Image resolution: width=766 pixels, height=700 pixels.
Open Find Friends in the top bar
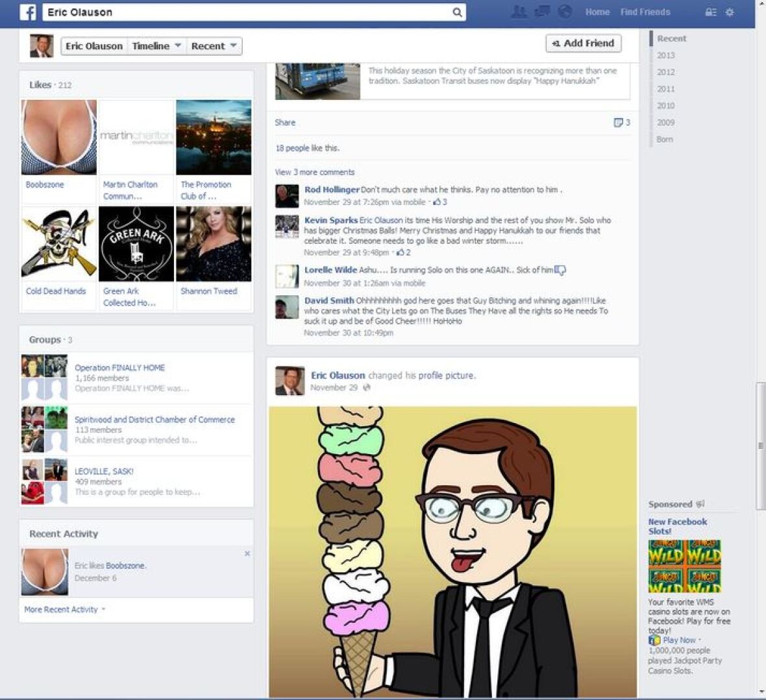pyautogui.click(x=645, y=12)
